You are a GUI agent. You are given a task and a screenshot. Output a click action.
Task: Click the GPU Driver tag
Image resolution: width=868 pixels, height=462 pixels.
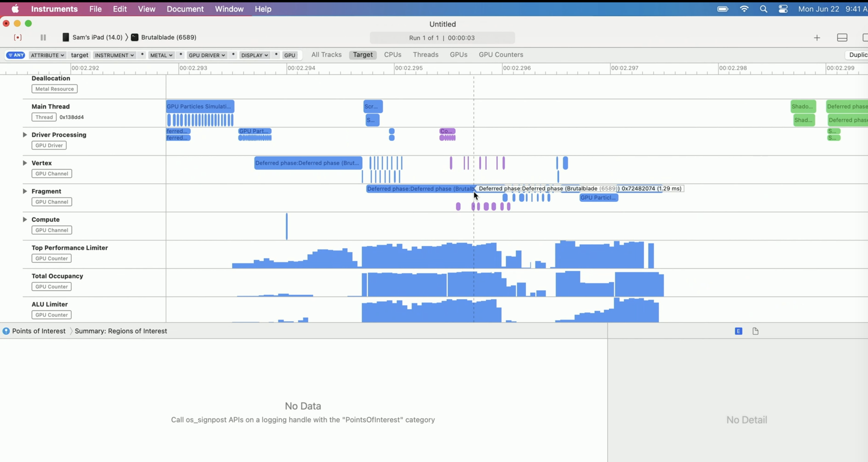pyautogui.click(x=49, y=146)
